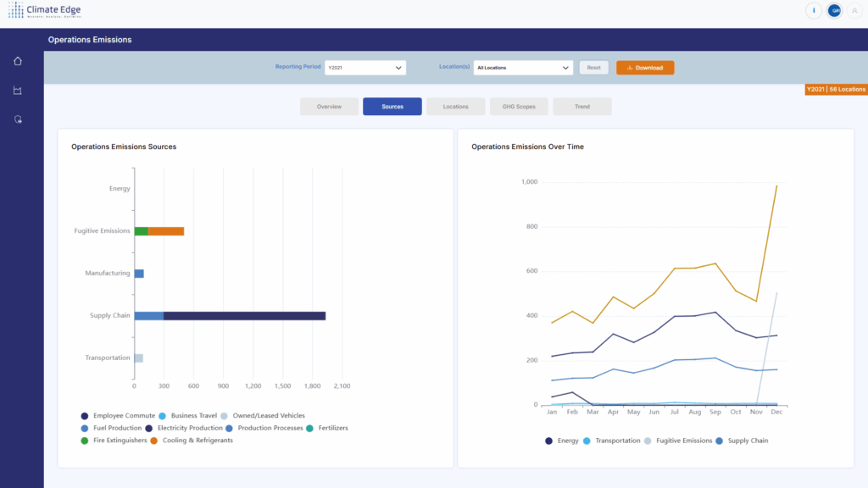The image size is (868, 488).
Task: Click the Climate Edge logo
Action: point(45,11)
